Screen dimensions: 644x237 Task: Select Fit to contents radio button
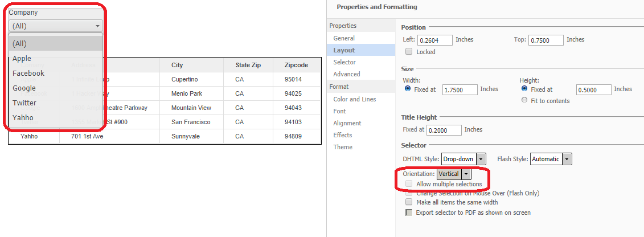[x=524, y=100]
